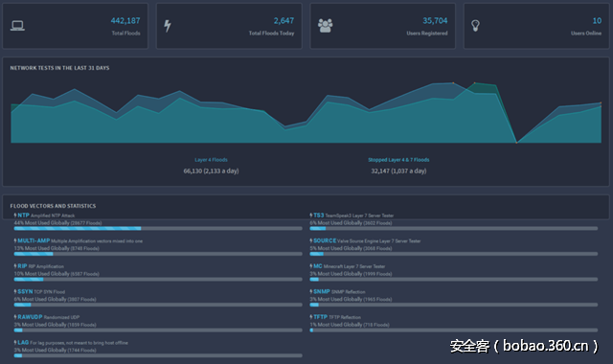Click the MC usage progress bar
Screen dimensions: 613x364
[x=453, y=279]
